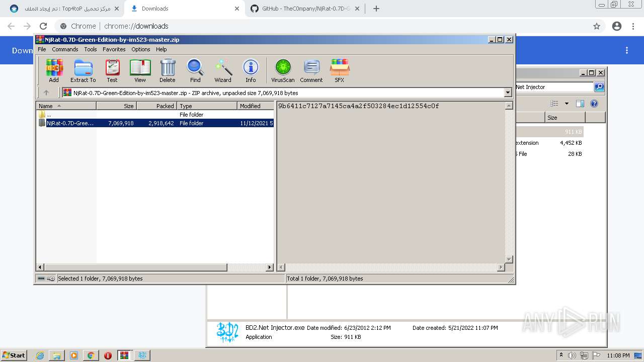Sort file list by Name column

point(66,106)
